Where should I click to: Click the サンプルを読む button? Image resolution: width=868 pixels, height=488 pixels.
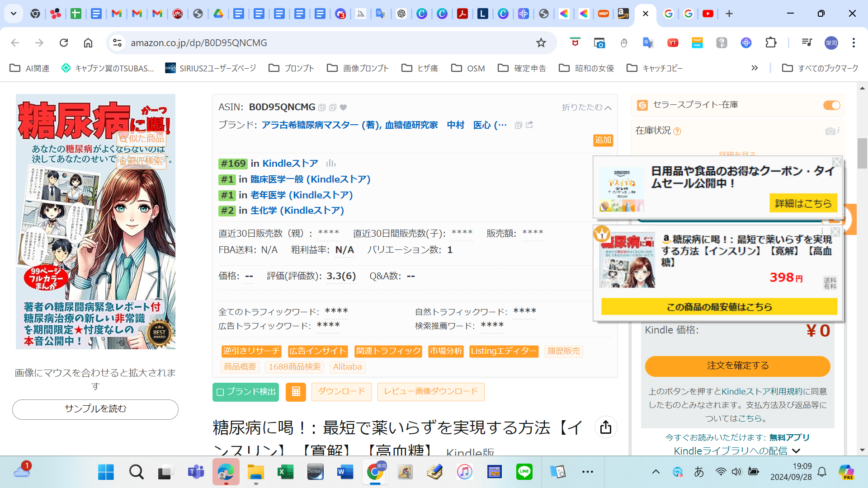[95, 409]
